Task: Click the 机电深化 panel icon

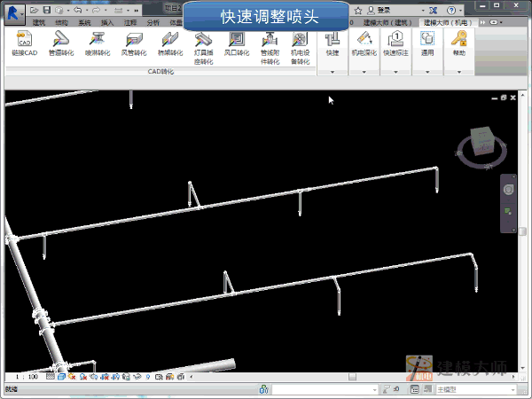Action: click(364, 39)
